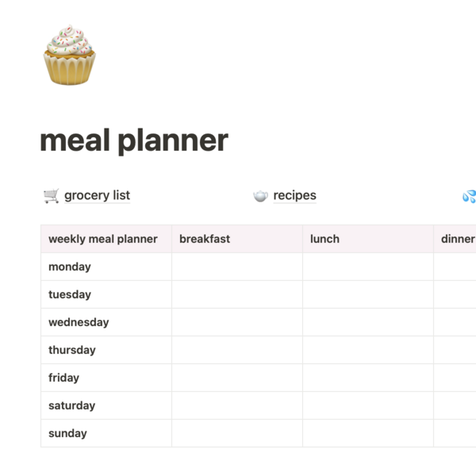Click the teapot icon beside recipes
This screenshot has width=476, height=476.
pyautogui.click(x=260, y=196)
